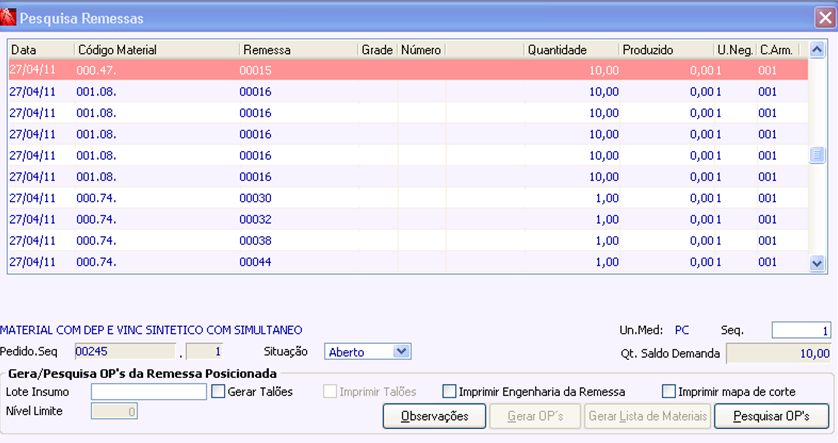Click the Remessa column header
Viewport: 838px width, 443px height.
[299, 50]
